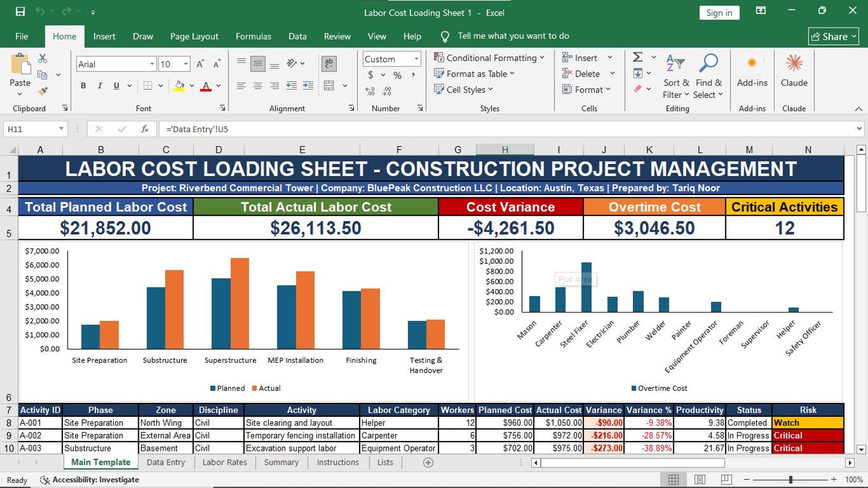Open the Labor Rates sheet tab
The height and width of the screenshot is (488, 868).
tap(225, 462)
